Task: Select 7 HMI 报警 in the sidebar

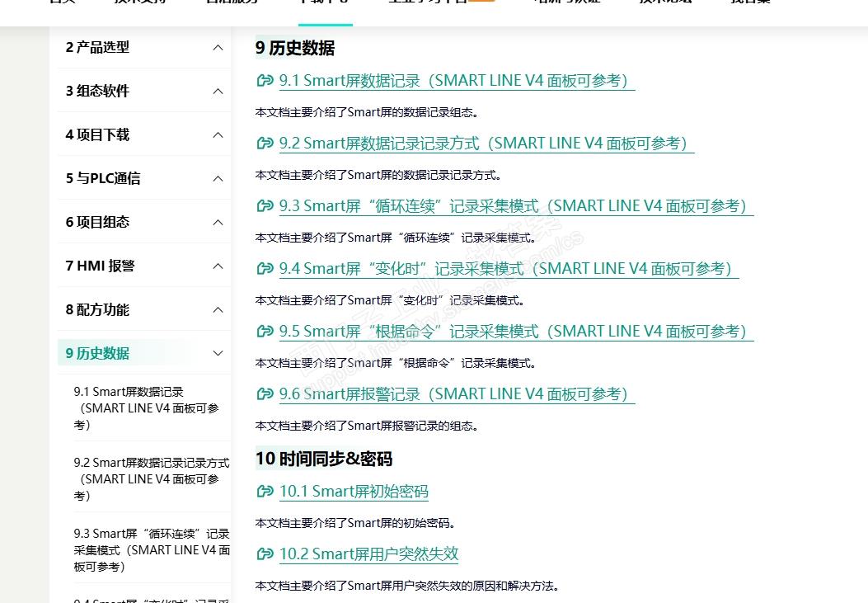Action: 101,266
